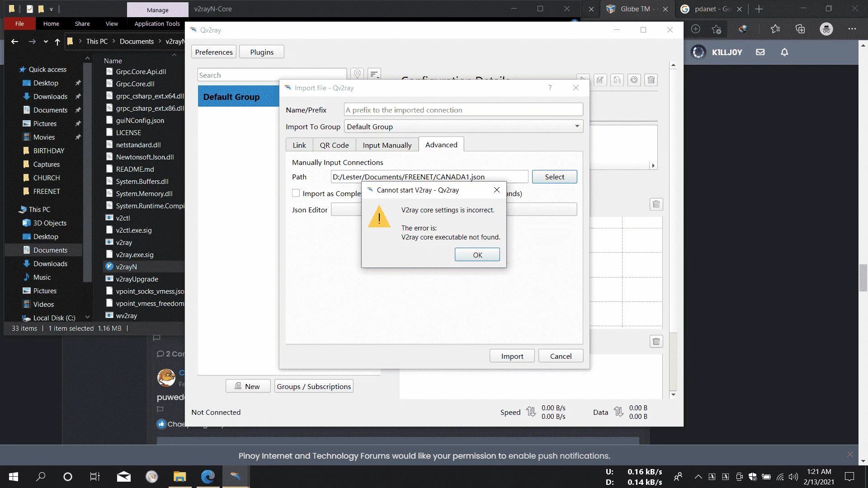Image resolution: width=868 pixels, height=488 pixels.
Task: Go up one folder level in Explorer
Action: pyautogui.click(x=57, y=42)
